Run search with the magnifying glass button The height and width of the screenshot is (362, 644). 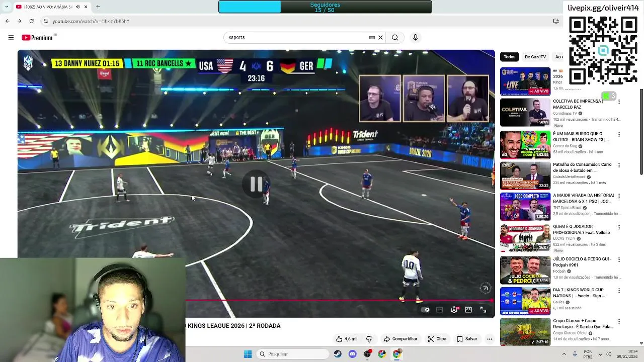pyautogui.click(x=395, y=37)
